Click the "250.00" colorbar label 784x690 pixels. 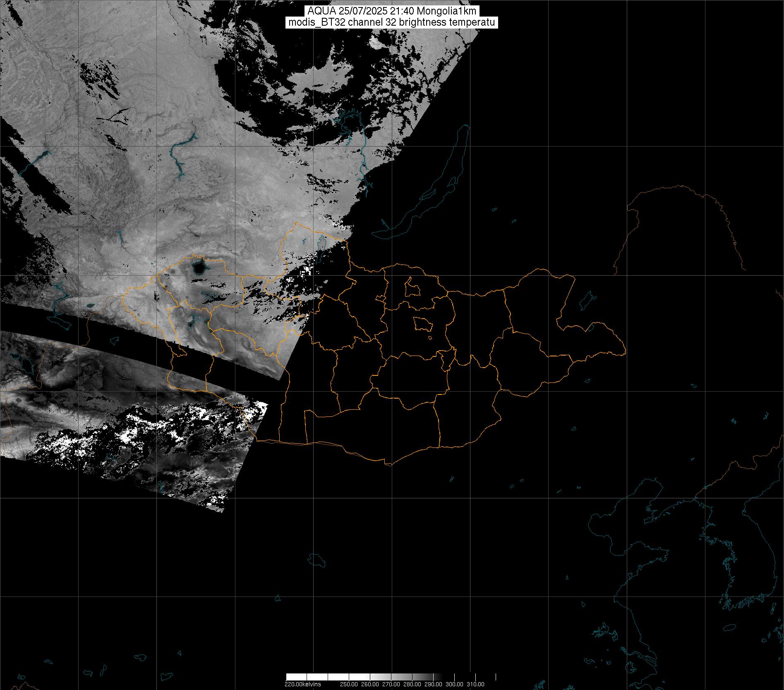[348, 684]
